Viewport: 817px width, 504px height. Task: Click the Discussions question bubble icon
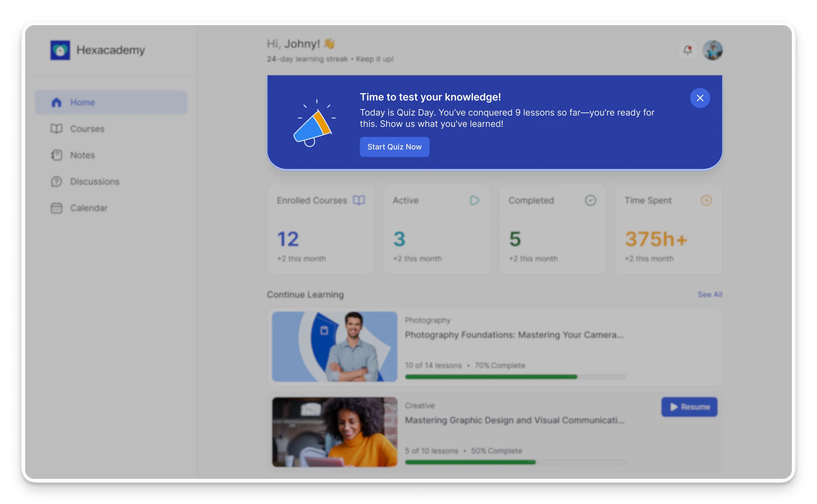coord(56,181)
